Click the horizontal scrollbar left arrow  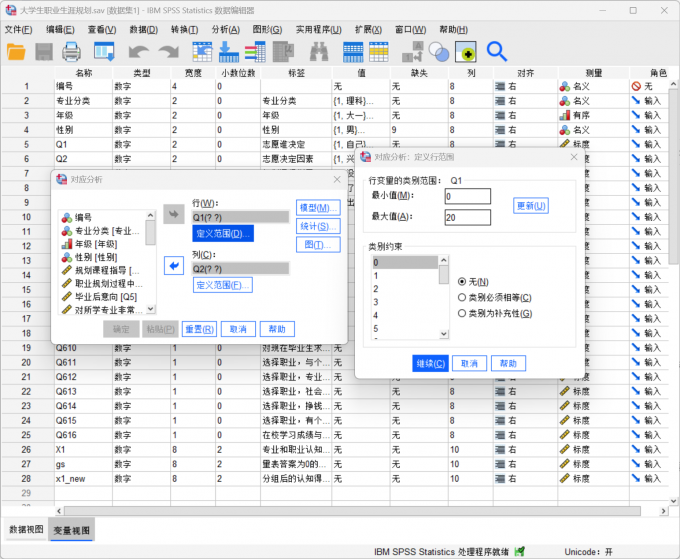[x=59, y=511]
